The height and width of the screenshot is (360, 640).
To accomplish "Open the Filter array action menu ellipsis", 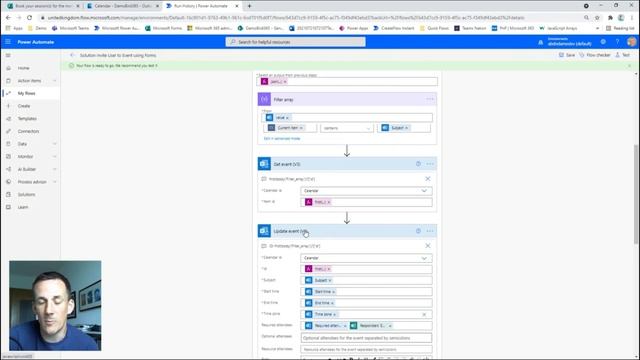I will coord(430,99).
